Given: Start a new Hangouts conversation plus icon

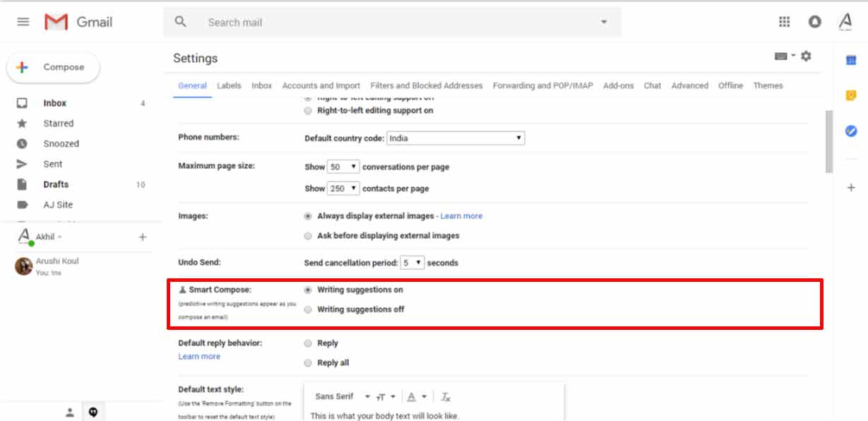Looking at the screenshot, I should tap(143, 237).
